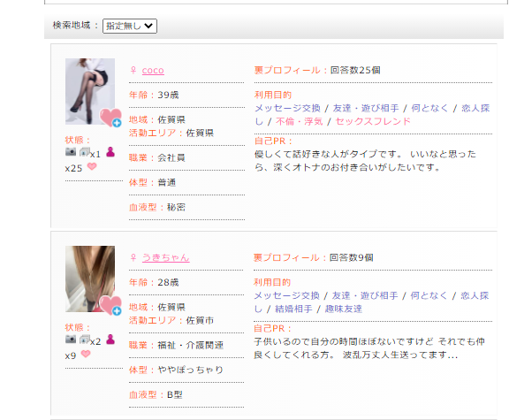The image size is (509, 420).
Task: Click メッセージ交換 link in coco's card
Action: tap(287, 108)
